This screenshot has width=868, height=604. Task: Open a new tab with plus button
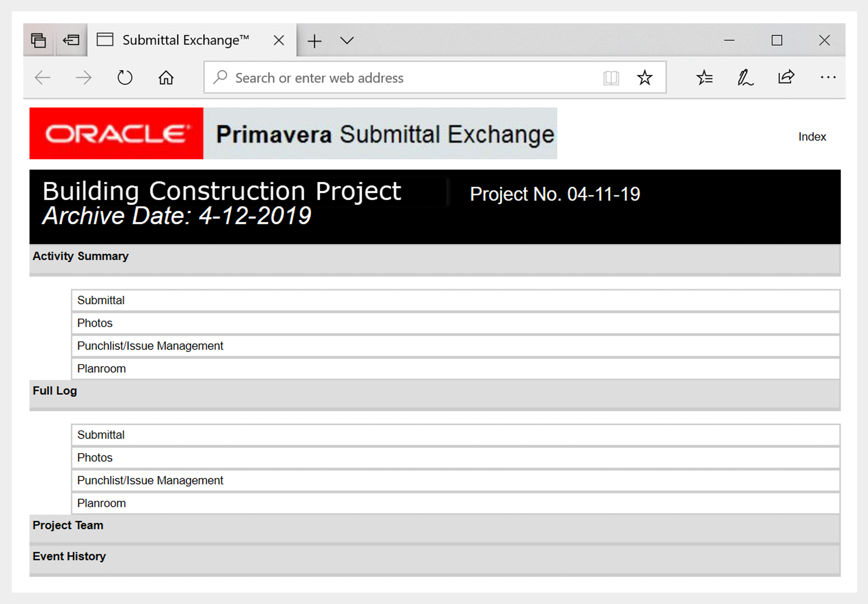pos(314,41)
